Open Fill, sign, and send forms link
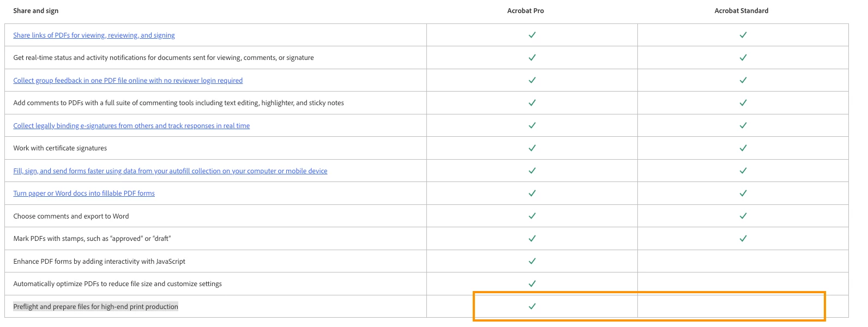The image size is (868, 327). (x=170, y=171)
